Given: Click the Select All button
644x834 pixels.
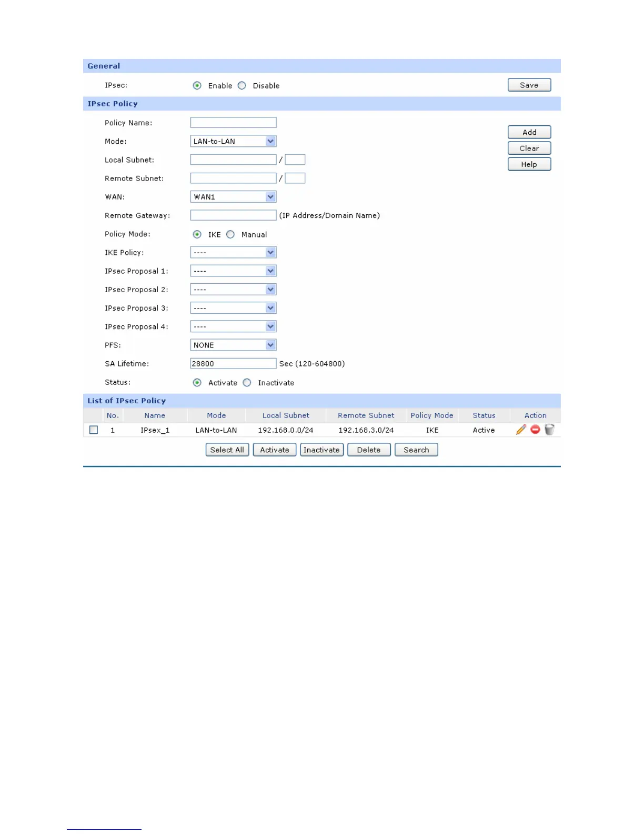Looking at the screenshot, I should (x=227, y=450).
